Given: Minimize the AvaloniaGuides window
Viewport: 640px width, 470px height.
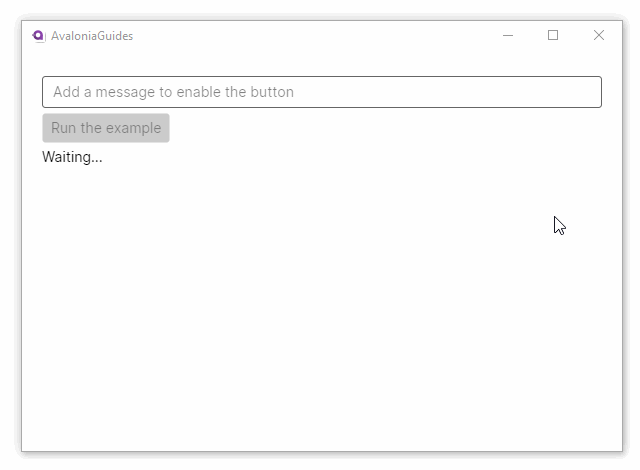Looking at the screenshot, I should coord(508,36).
